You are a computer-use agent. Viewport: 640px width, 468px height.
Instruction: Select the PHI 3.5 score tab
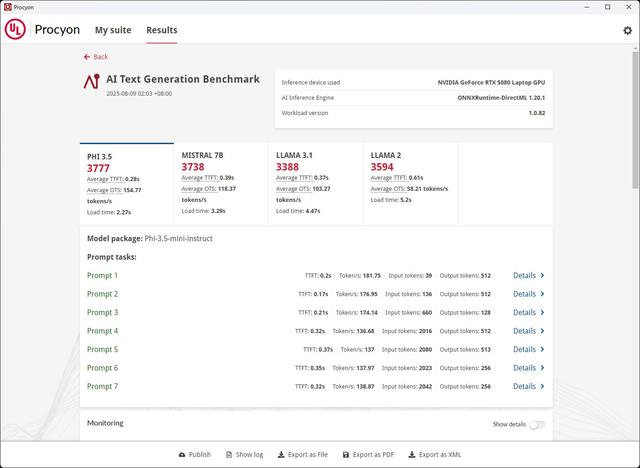pyautogui.click(x=127, y=184)
